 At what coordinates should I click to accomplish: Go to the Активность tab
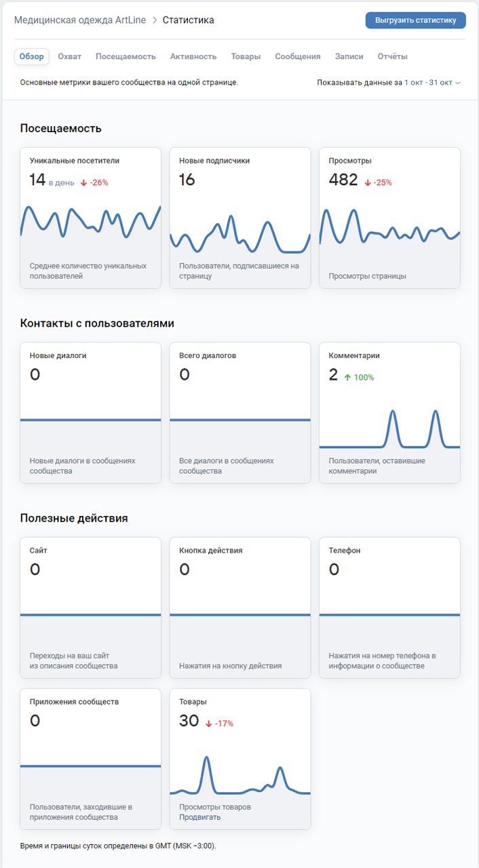click(x=193, y=57)
